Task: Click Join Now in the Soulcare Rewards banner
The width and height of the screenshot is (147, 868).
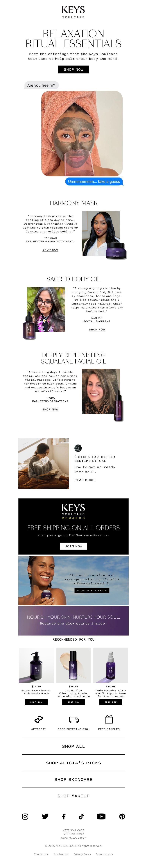Action: tap(73, 546)
